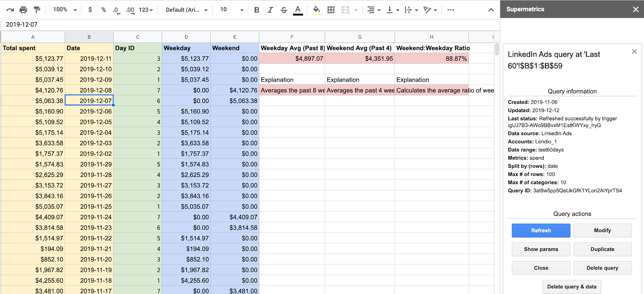Open the more formats 123 menu
This screenshot has width=644, height=294.
[146, 10]
